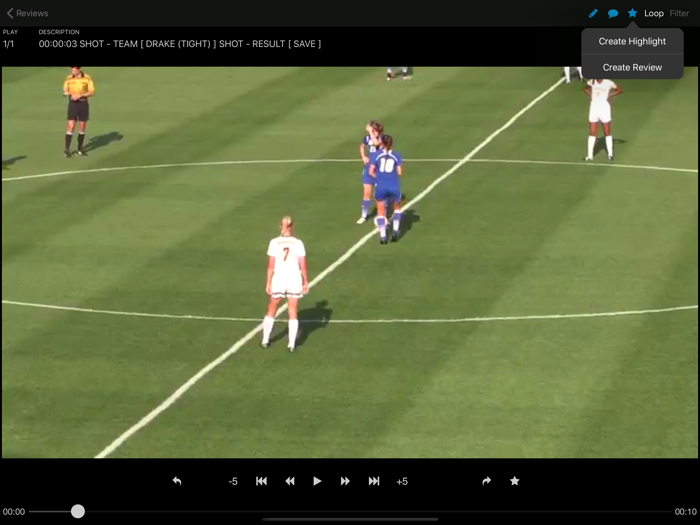Click the 00:00 start time label
The width and height of the screenshot is (700, 525).
pyautogui.click(x=14, y=512)
